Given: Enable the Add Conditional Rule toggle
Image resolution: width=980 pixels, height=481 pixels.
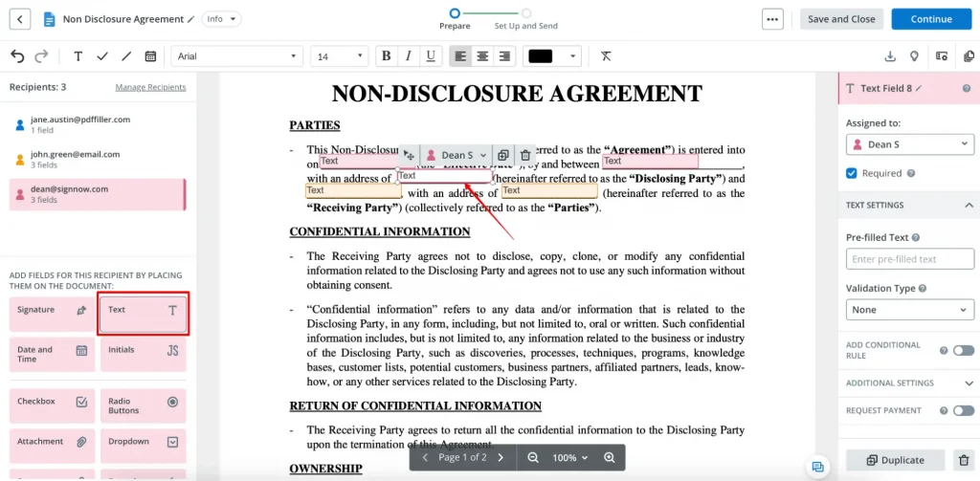Looking at the screenshot, I should [x=963, y=351].
